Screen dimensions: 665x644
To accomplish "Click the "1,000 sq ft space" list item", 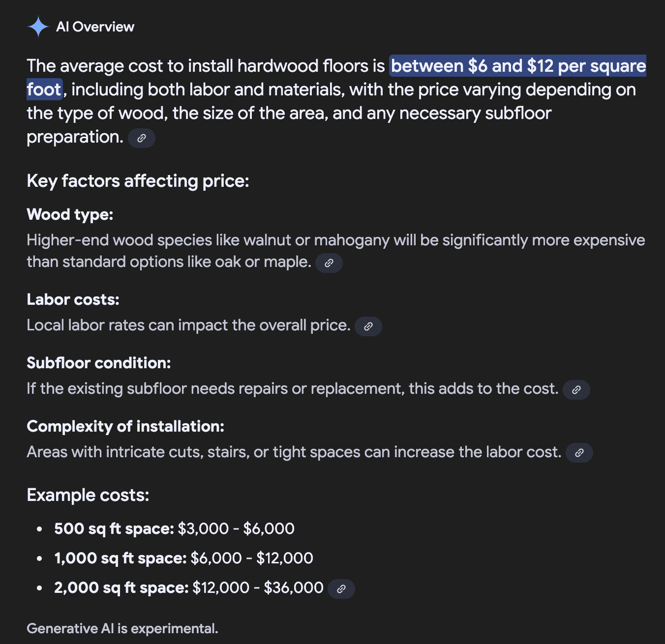I will pos(183,558).
